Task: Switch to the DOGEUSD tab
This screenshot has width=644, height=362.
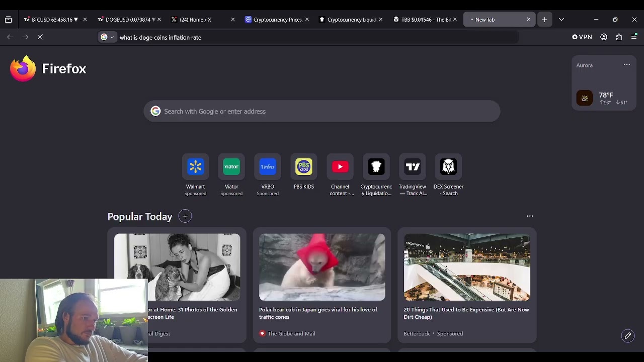Action: click(126, 20)
